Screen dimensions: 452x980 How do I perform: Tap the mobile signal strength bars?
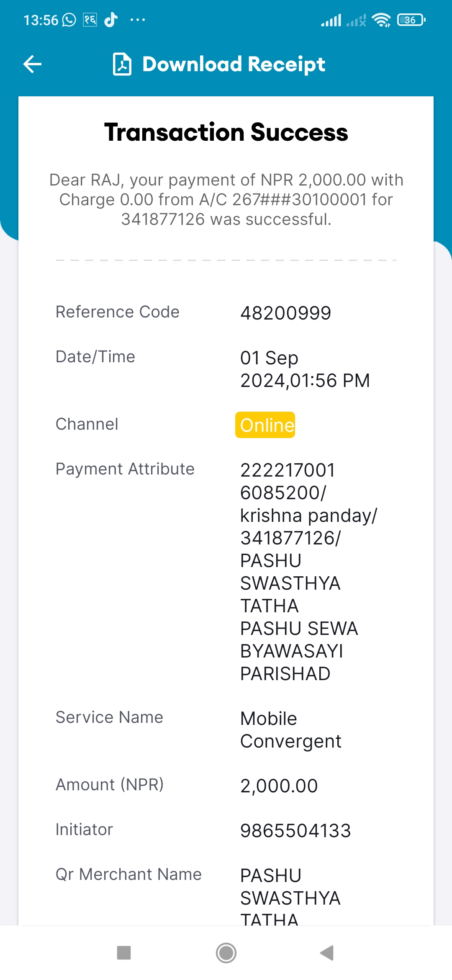coord(331,20)
